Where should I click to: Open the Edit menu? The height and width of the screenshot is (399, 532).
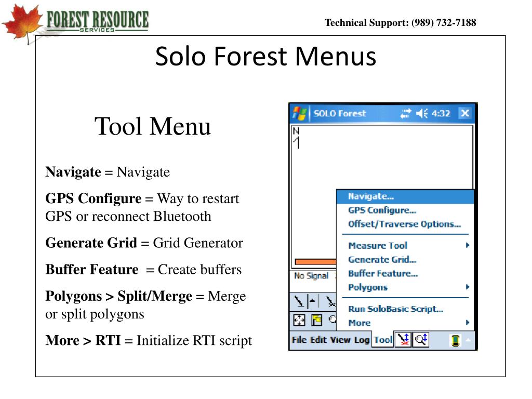tap(318, 340)
